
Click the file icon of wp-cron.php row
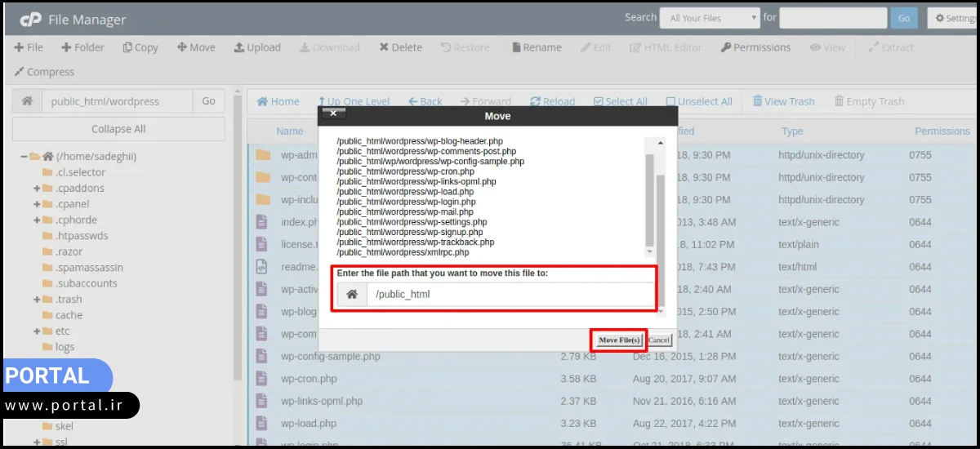(x=261, y=379)
